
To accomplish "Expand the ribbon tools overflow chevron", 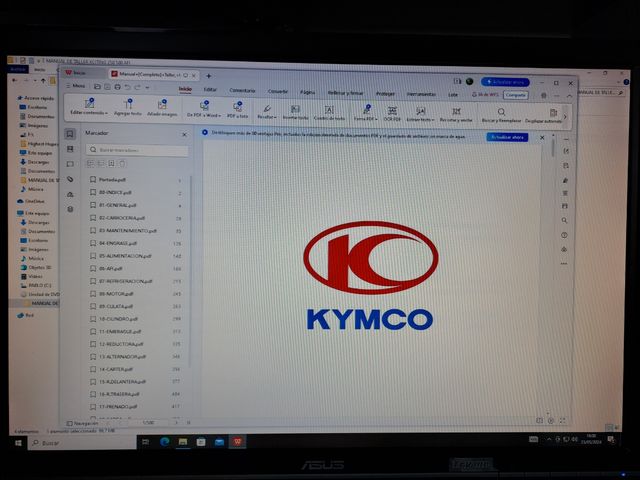I will click(566, 117).
